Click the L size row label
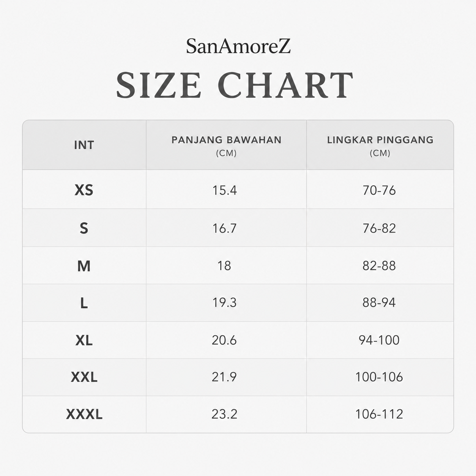The image size is (476, 476). point(84,303)
